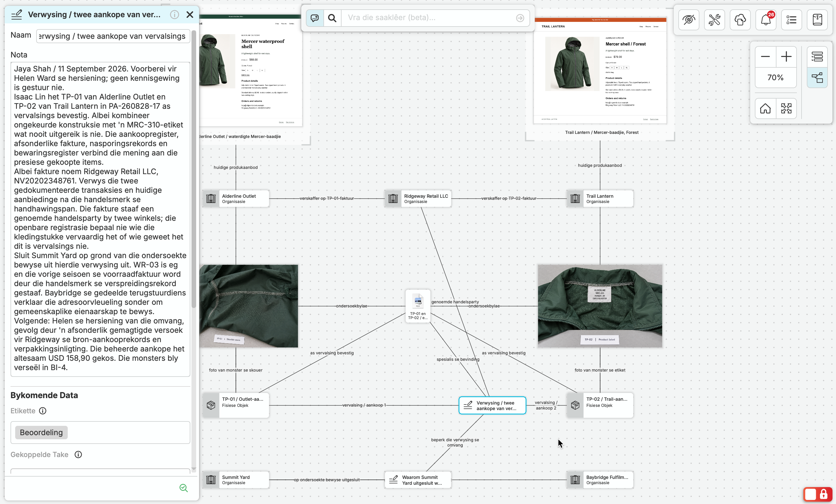The image size is (836, 504).
Task: Click the Summit Yard building icon
Action: coord(211,480)
